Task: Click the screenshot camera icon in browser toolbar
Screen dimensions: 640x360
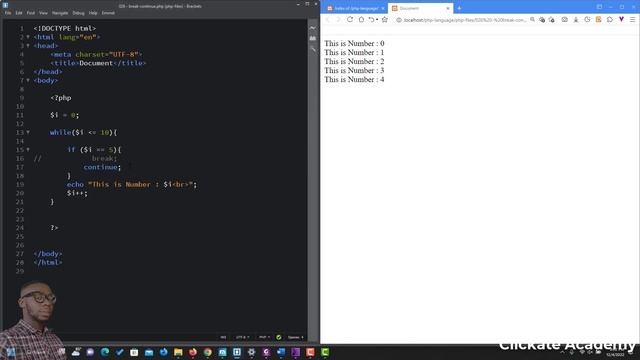Action: 564,20
